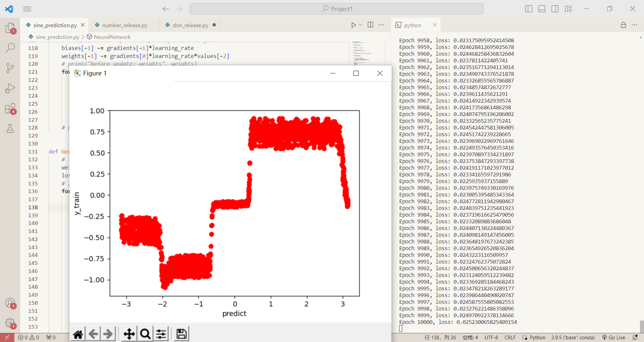The height and width of the screenshot is (342, 644).
Task: Reset plot view with the Home icon
Action: [78, 334]
